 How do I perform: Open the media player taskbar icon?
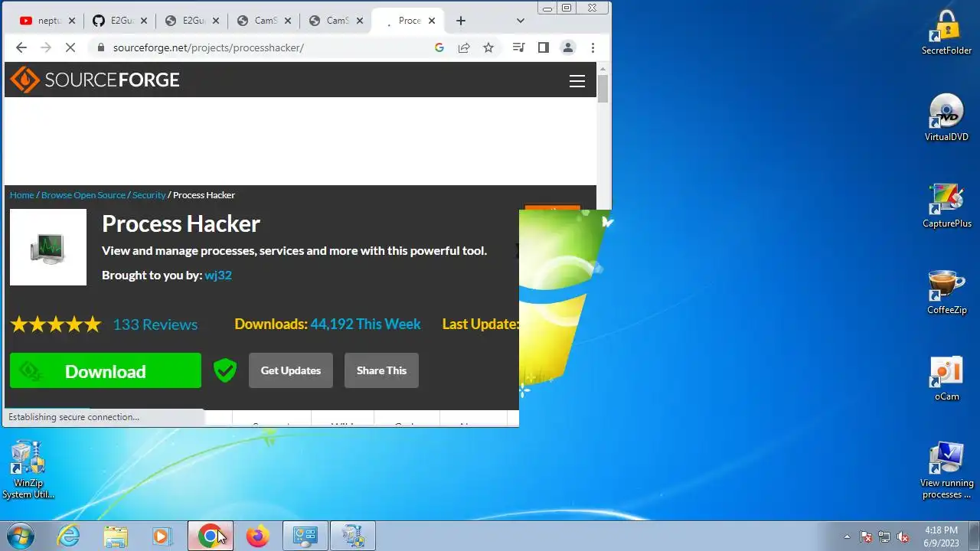click(x=162, y=536)
